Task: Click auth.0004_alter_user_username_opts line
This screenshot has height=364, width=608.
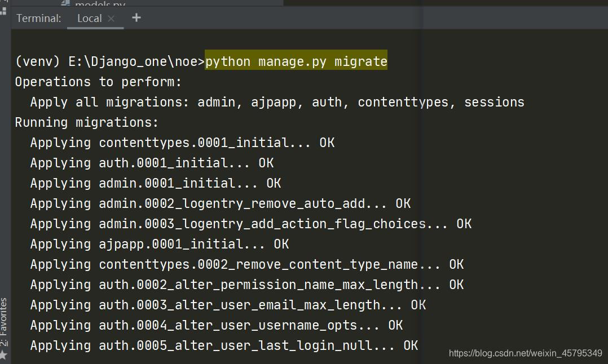Action: 217,325
